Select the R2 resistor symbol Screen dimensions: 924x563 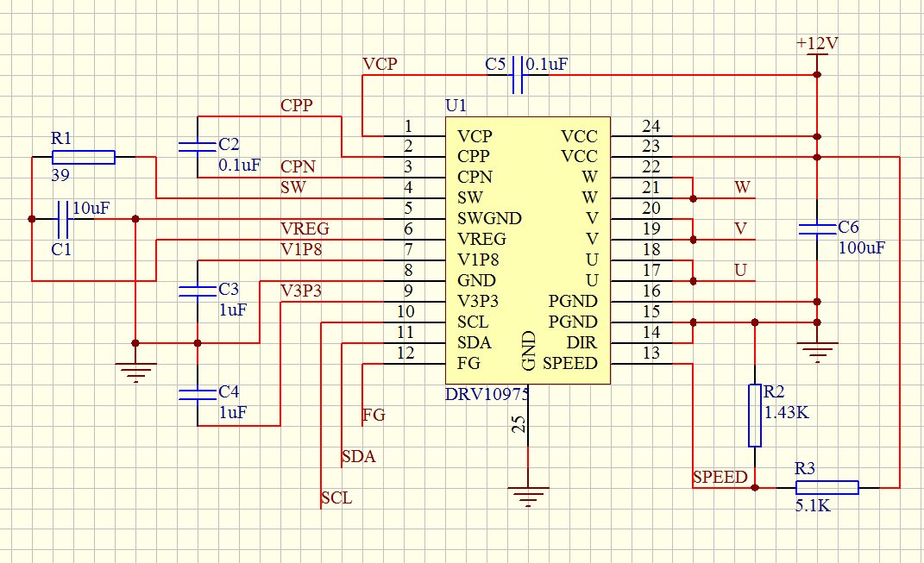[755, 416]
